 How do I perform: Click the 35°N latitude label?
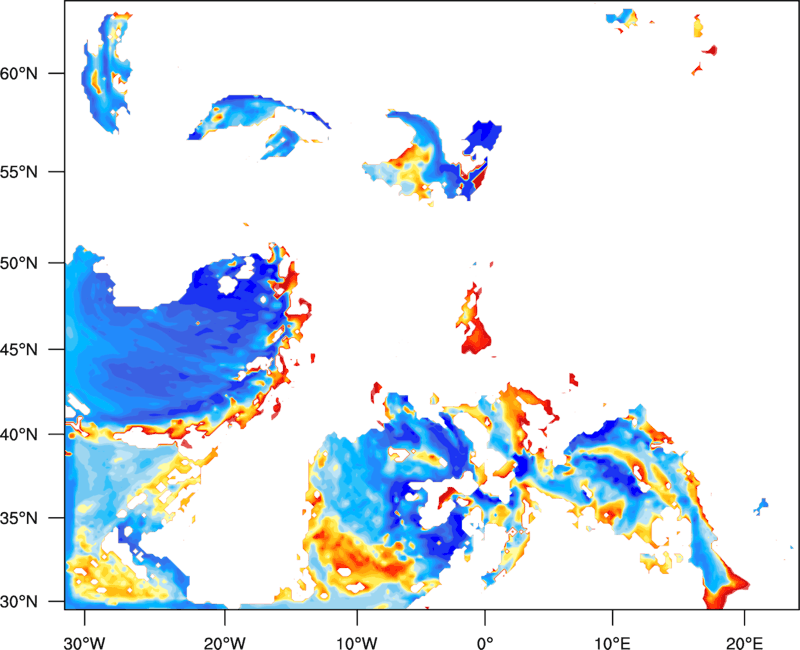tap(19, 518)
